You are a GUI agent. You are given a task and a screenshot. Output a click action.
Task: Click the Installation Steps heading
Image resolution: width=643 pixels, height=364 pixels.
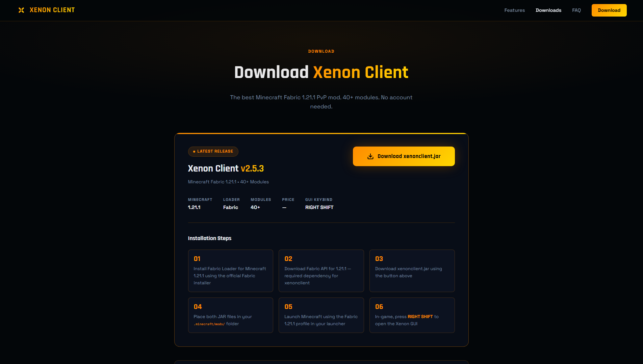[210, 238]
